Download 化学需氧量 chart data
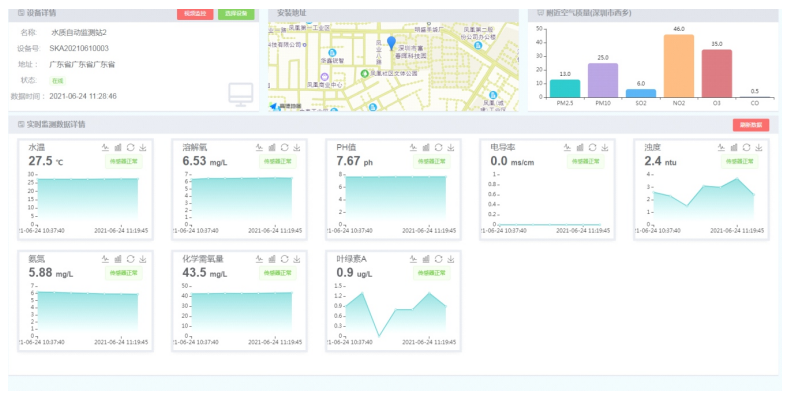This screenshot has width=789, height=404. 298,259
